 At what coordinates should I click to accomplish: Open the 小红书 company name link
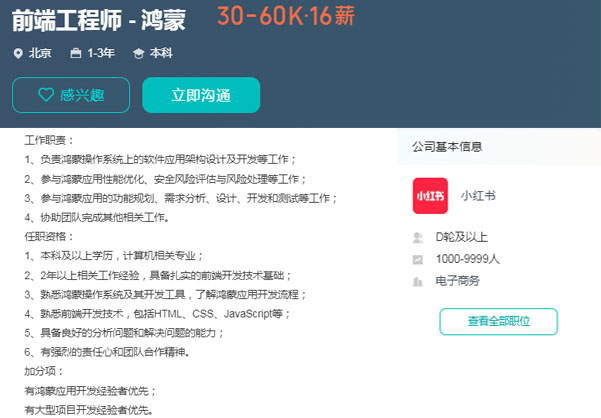[478, 196]
